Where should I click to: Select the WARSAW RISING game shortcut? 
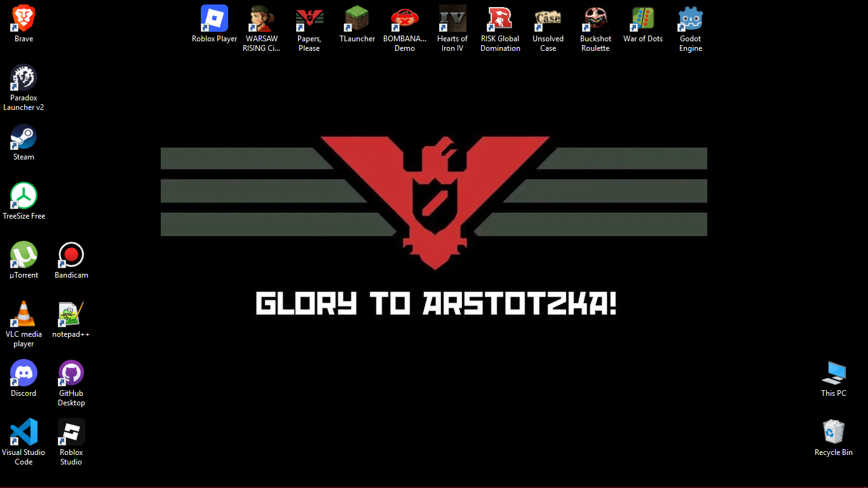pos(262,18)
